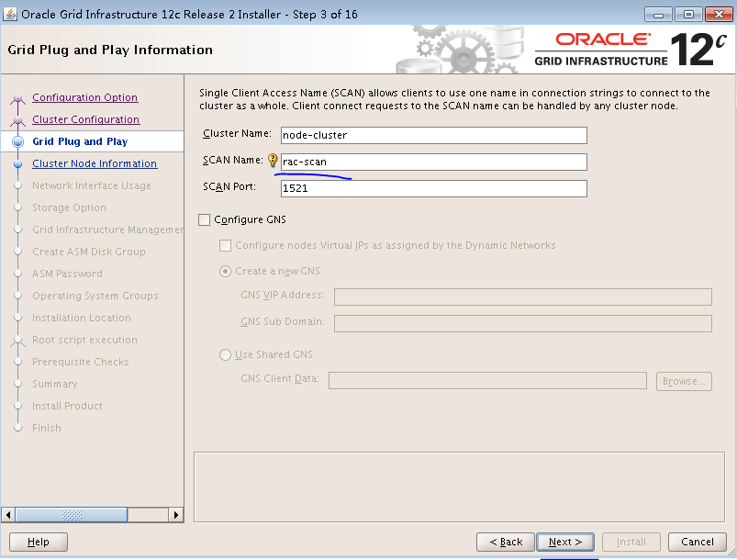
Task: Click the Prerequisite Checks step
Action: point(81,362)
